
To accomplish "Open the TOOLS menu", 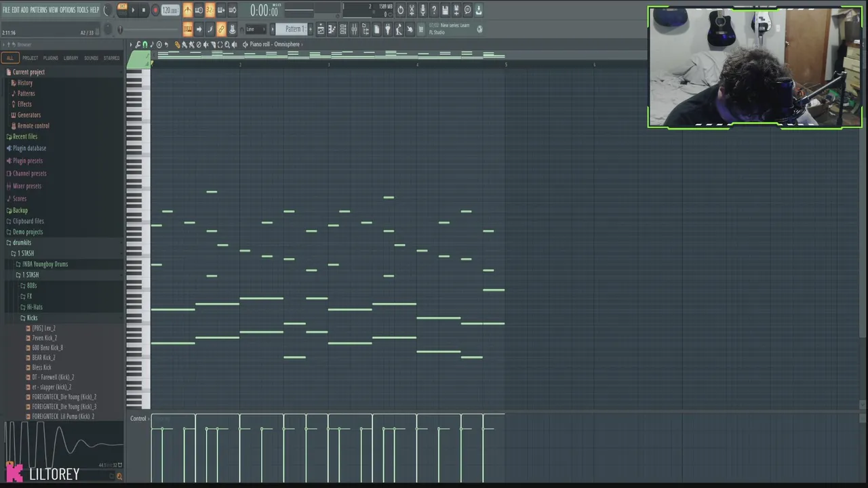I will [x=83, y=10].
